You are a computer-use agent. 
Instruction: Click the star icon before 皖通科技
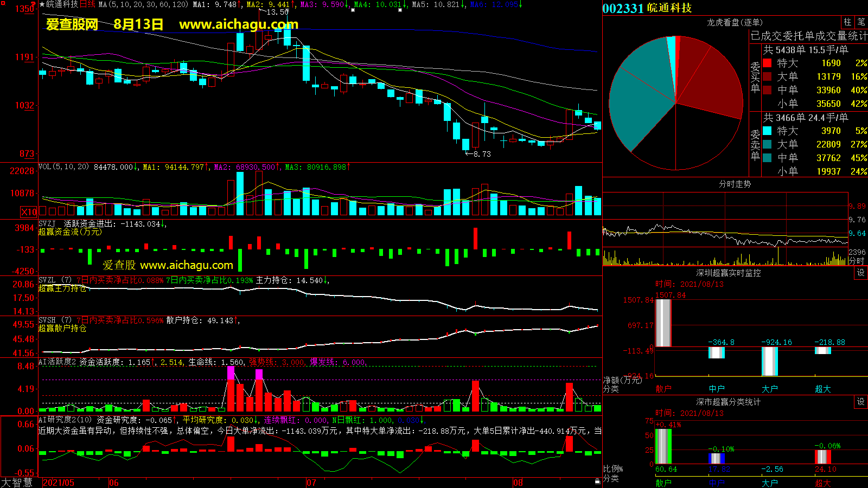pos(42,4)
